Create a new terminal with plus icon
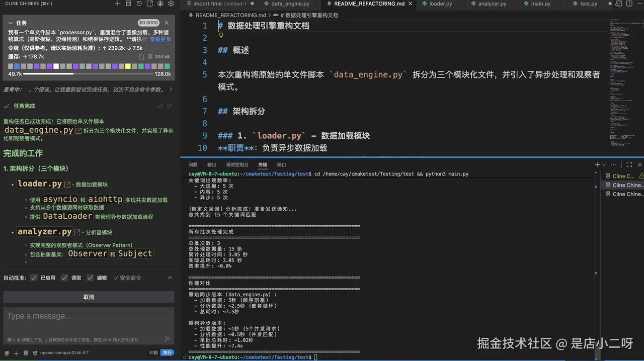The image size is (644, 361). click(x=597, y=164)
